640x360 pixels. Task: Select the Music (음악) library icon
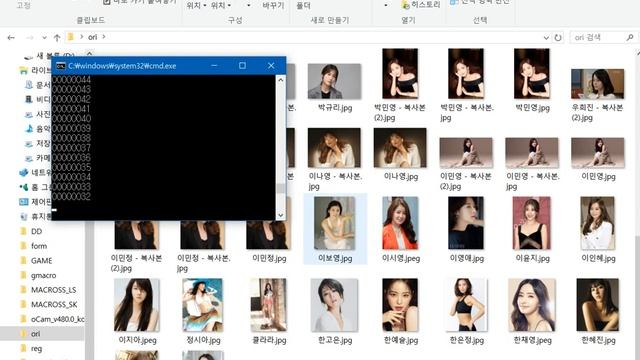click(29, 129)
